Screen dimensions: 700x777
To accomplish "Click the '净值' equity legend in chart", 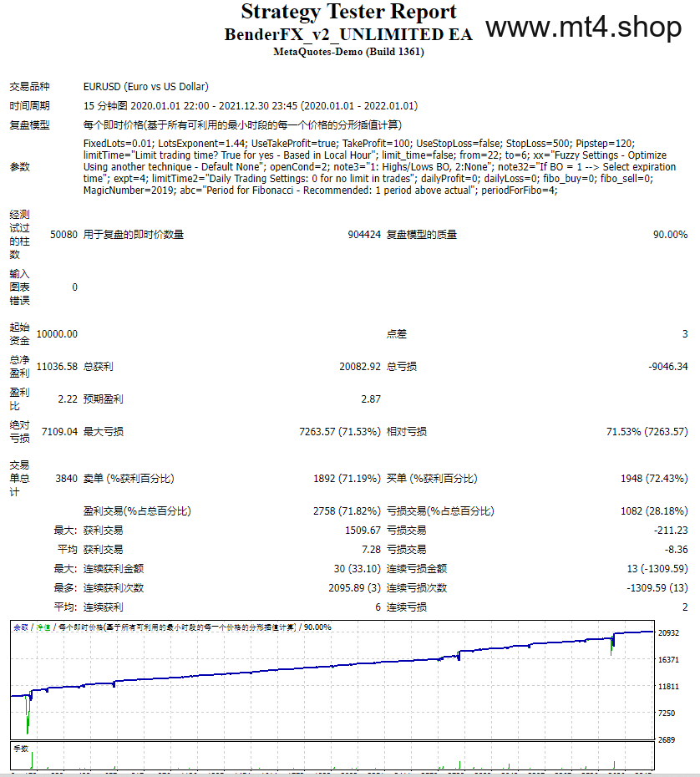I will point(43,627).
